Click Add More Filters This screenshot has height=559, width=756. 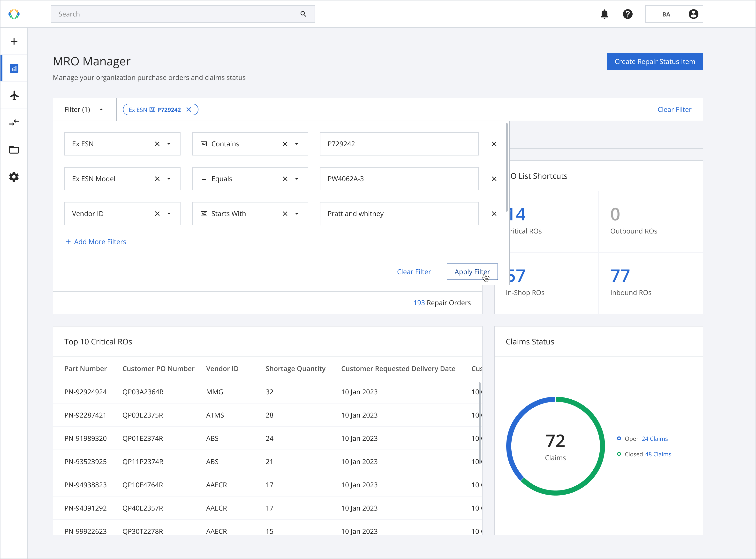coord(96,242)
